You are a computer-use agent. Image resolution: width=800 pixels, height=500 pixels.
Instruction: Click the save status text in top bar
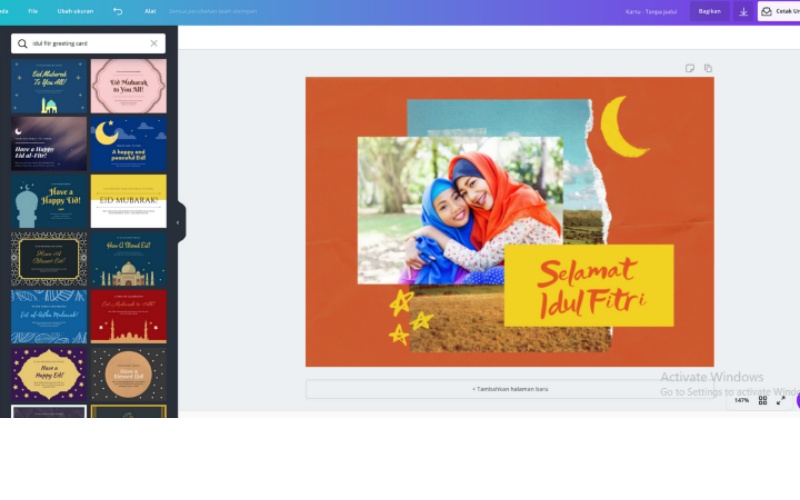tap(213, 11)
